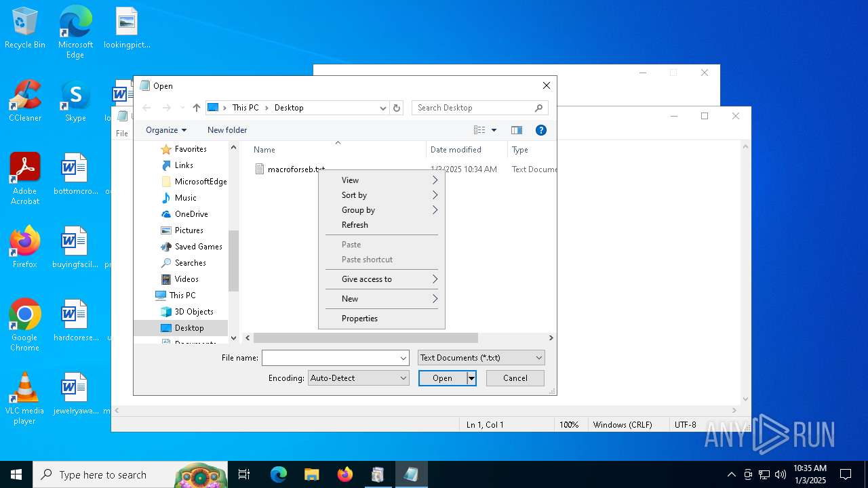
Task: Click the file list horizontal scrollbar
Action: coord(366,338)
